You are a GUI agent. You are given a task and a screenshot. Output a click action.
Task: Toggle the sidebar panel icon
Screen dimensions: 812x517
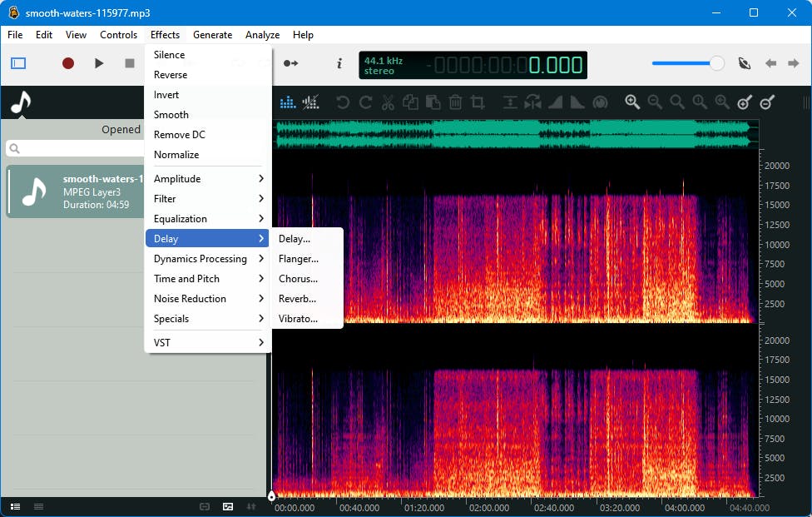point(18,63)
